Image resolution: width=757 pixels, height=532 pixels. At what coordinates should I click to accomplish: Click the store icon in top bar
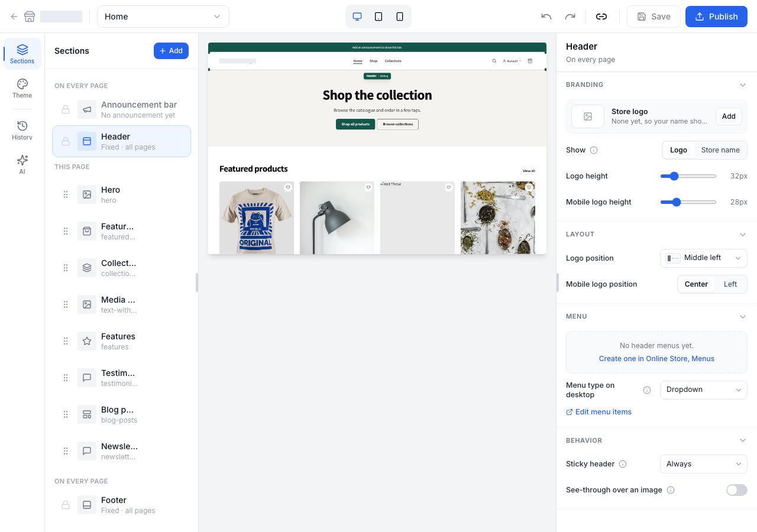[30, 17]
